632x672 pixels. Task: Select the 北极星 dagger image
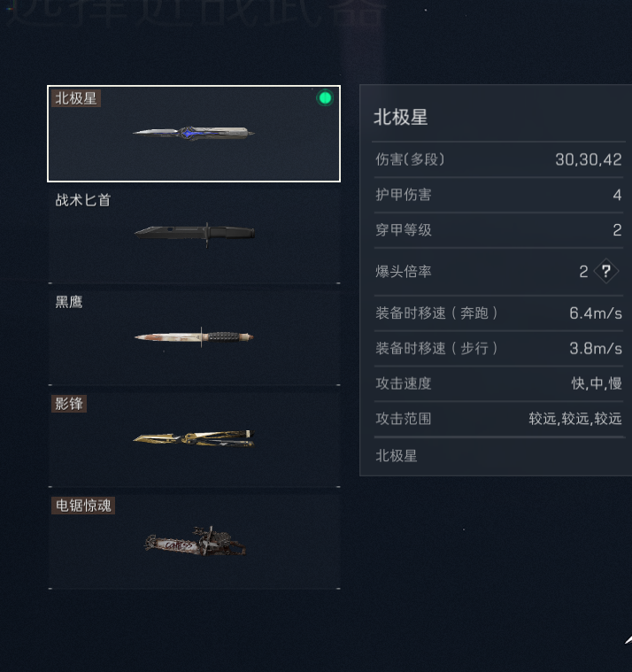pos(194,133)
